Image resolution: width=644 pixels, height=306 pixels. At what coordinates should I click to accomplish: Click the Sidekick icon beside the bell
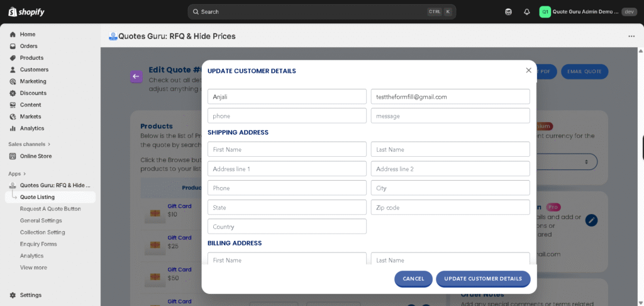tap(508, 12)
